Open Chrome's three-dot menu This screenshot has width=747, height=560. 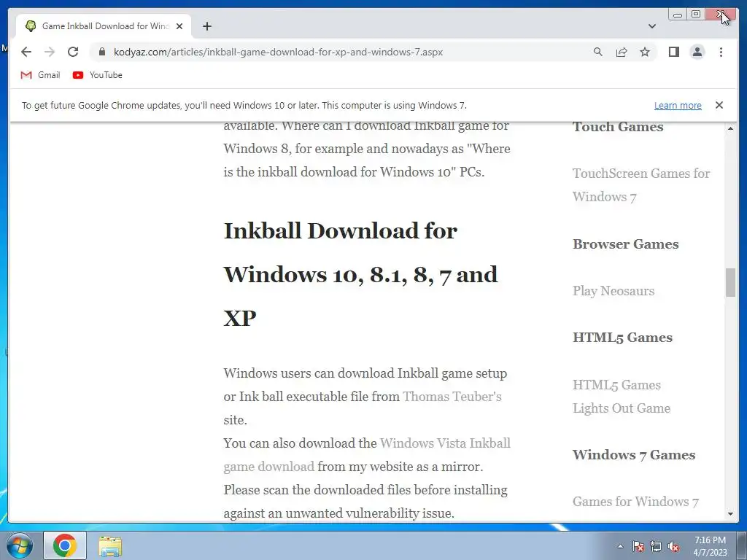(x=721, y=52)
